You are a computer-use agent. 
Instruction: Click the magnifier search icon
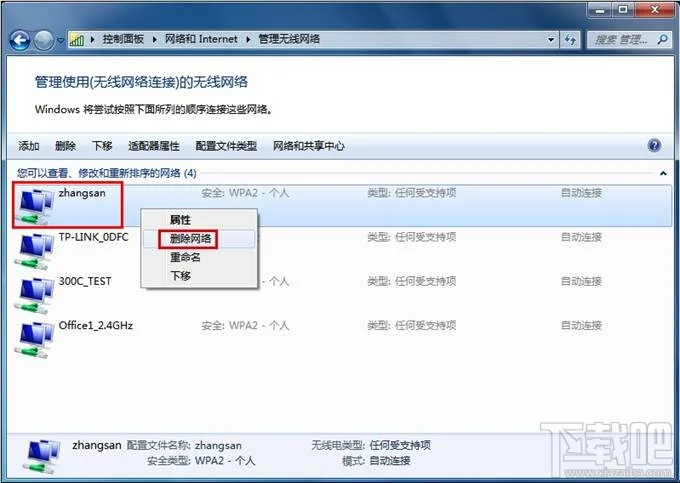click(x=662, y=40)
